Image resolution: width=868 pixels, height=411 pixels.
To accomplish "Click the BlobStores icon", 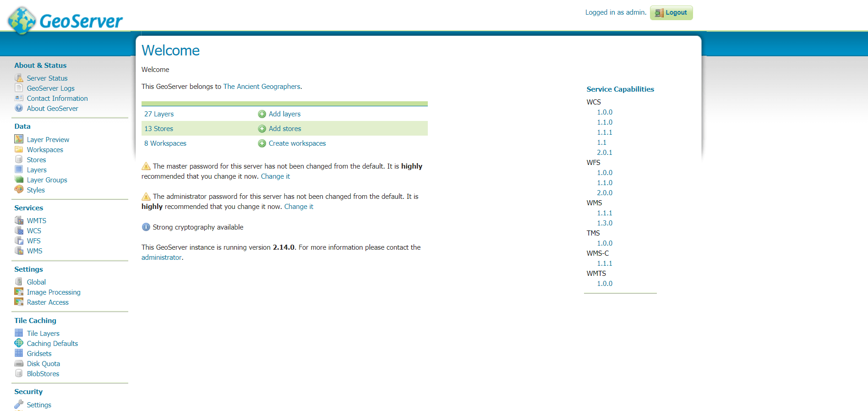I will (x=19, y=373).
